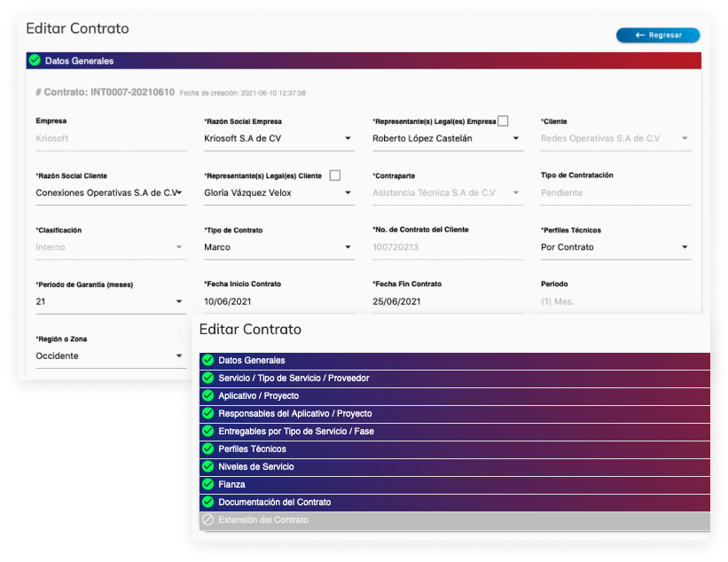
Task: Open the Perfiles Técnicos section panel
Action: [452, 449]
